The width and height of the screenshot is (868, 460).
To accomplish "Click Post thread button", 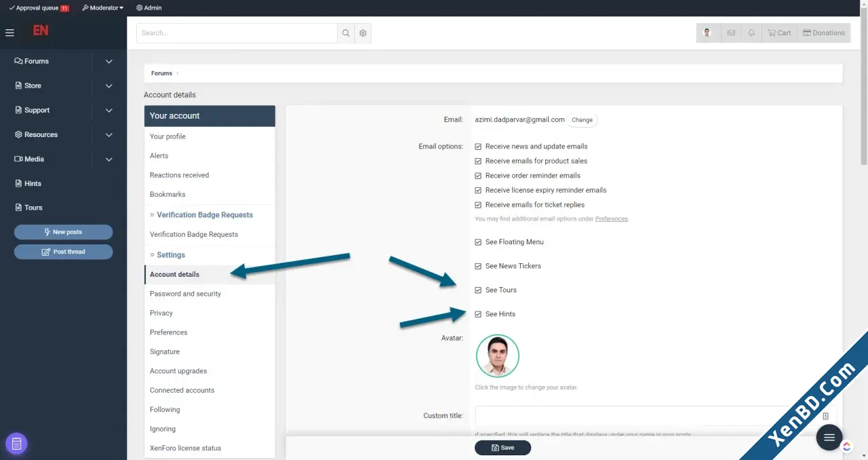I will tap(63, 252).
